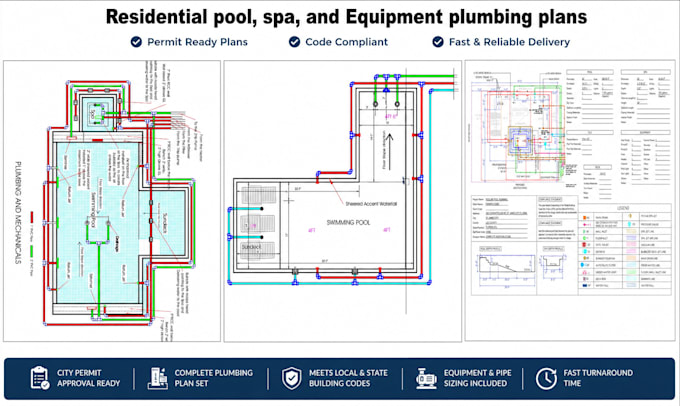This screenshot has height=406, width=680.
Task: Open the left plumbing and mechanicals plan thumbnail
Action: [x=112, y=201]
